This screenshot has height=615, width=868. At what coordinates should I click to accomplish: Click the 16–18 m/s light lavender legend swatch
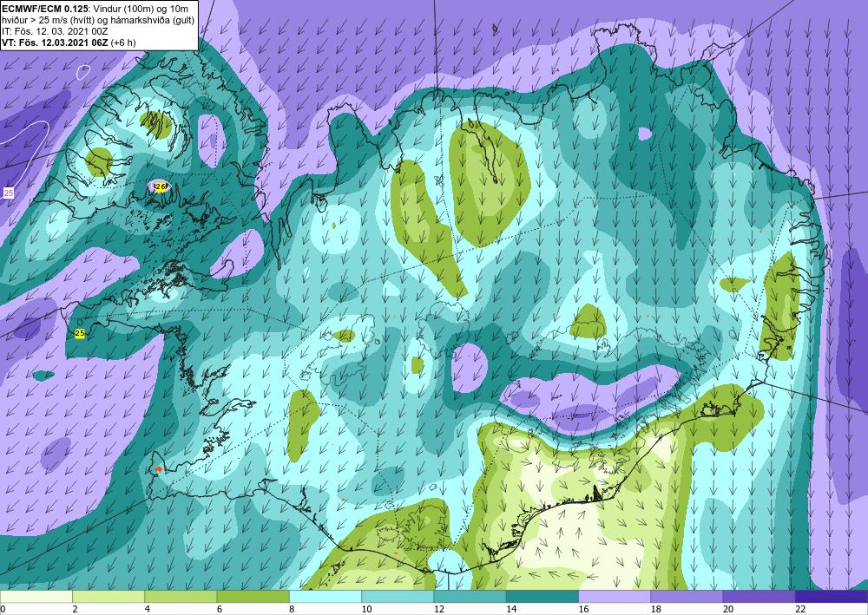pyautogui.click(x=615, y=597)
